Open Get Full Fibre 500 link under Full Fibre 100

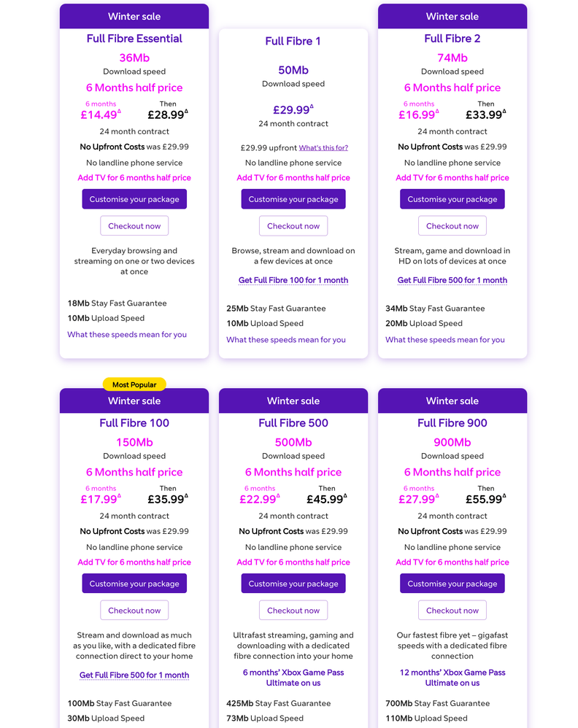point(134,675)
